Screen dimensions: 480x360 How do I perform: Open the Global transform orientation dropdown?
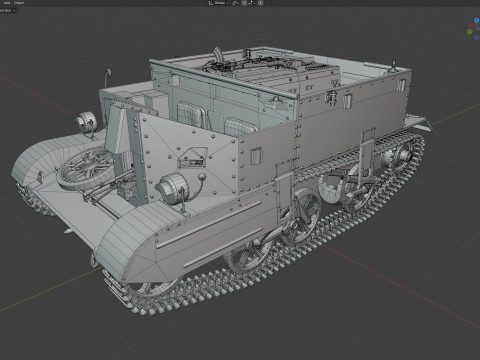[x=219, y=3]
